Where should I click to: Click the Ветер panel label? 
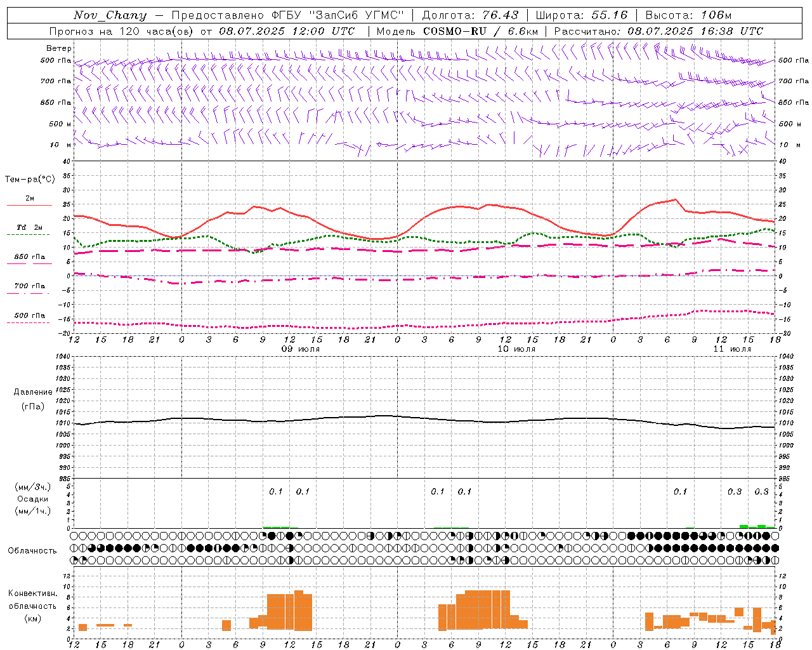pos(59,48)
